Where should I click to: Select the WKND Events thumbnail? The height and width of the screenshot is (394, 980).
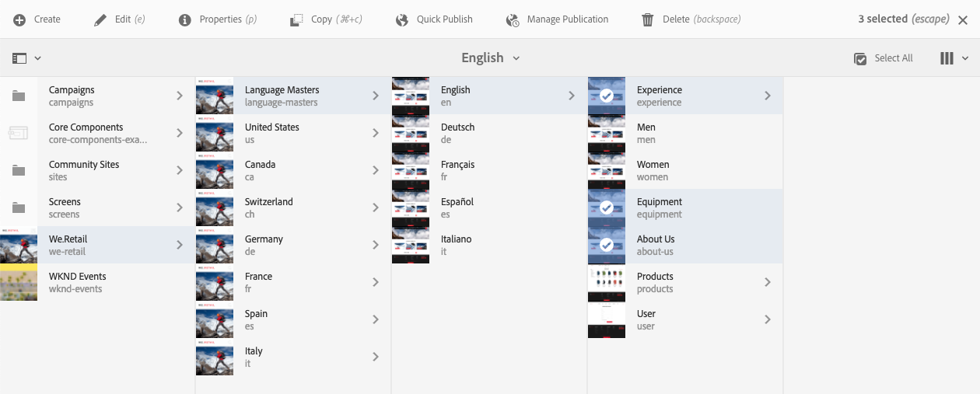[x=19, y=282]
